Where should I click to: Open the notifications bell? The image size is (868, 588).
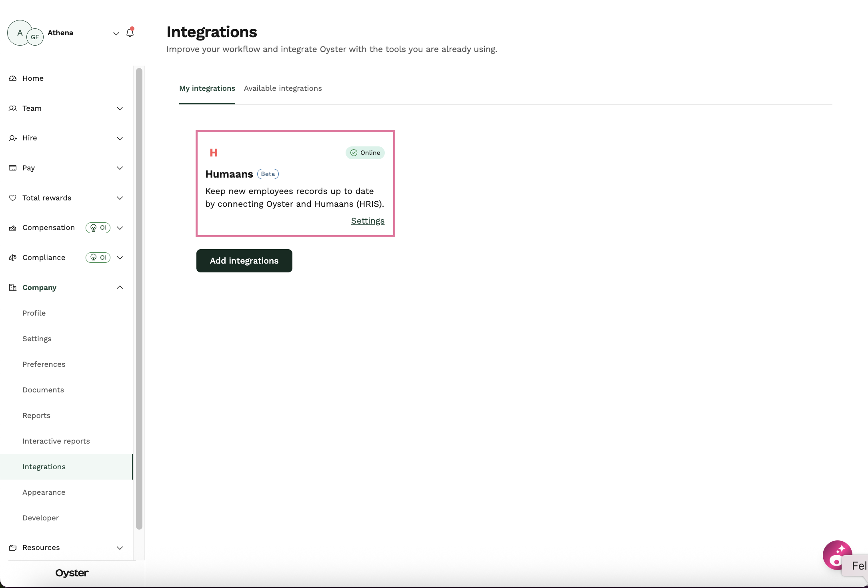(x=130, y=33)
